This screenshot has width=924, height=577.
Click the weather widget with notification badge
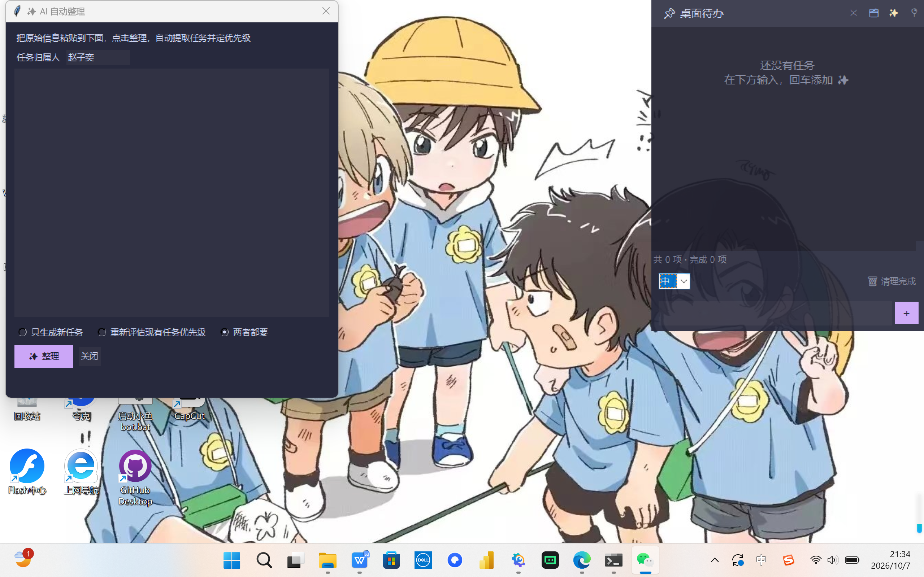[24, 559]
